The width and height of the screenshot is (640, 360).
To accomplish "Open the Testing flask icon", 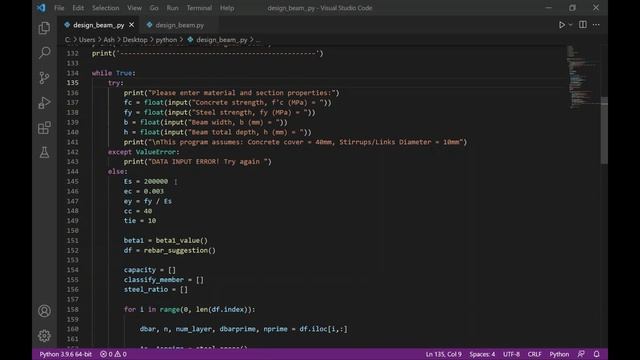I will [x=44, y=152].
